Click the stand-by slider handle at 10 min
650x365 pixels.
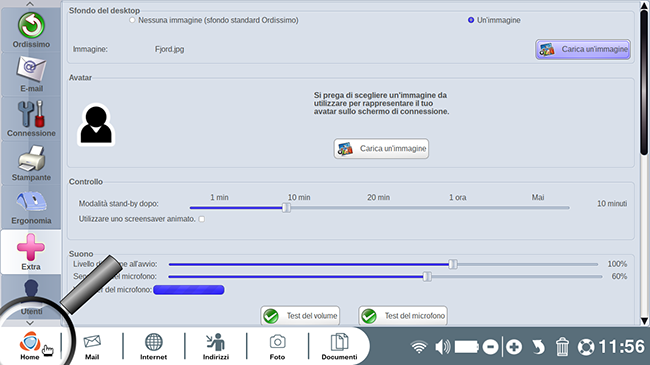tap(286, 207)
